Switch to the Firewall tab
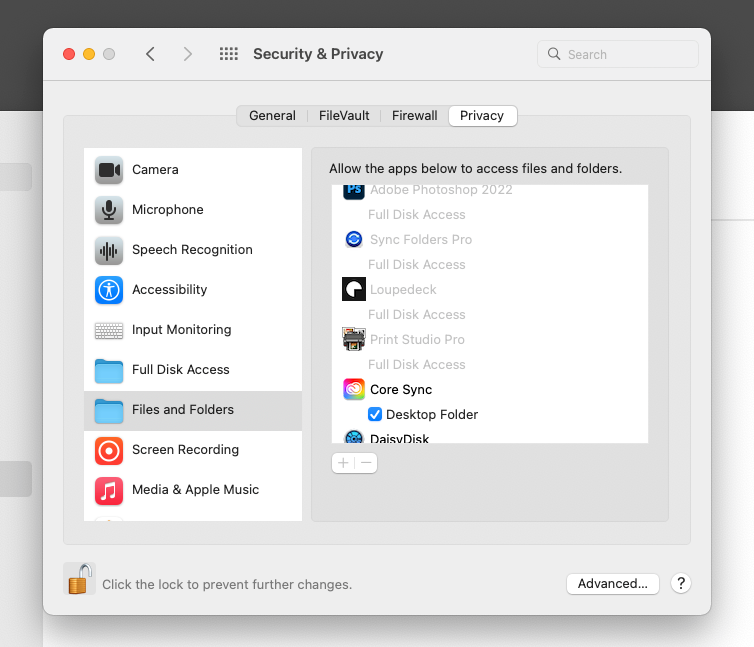This screenshot has width=754, height=647. point(414,116)
